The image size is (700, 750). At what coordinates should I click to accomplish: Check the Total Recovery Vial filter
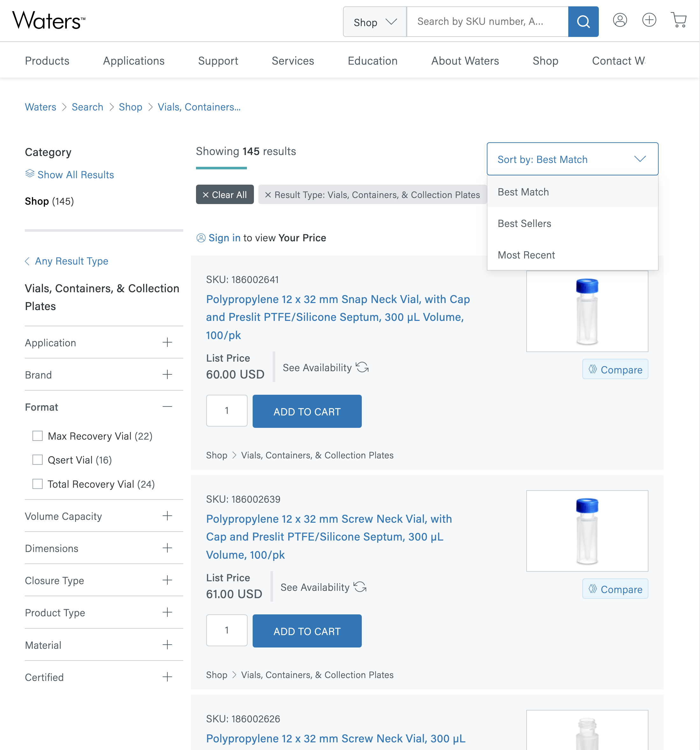pos(37,484)
